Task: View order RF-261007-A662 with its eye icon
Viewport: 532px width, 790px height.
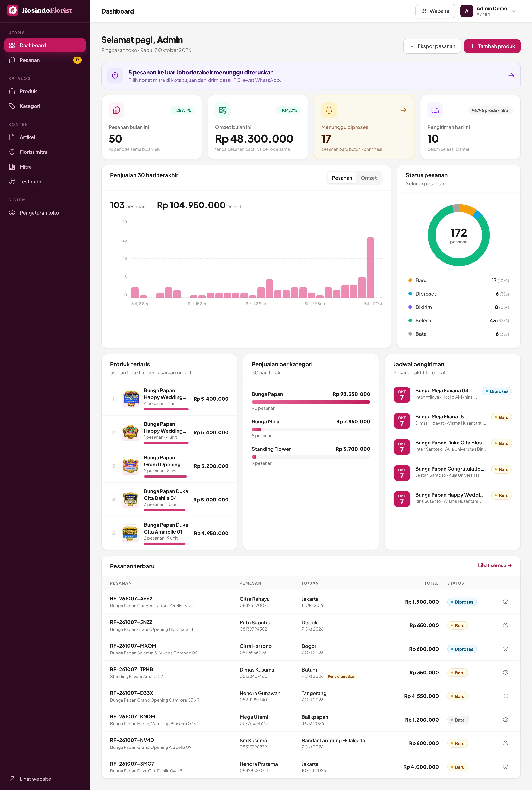Action: 505,602
